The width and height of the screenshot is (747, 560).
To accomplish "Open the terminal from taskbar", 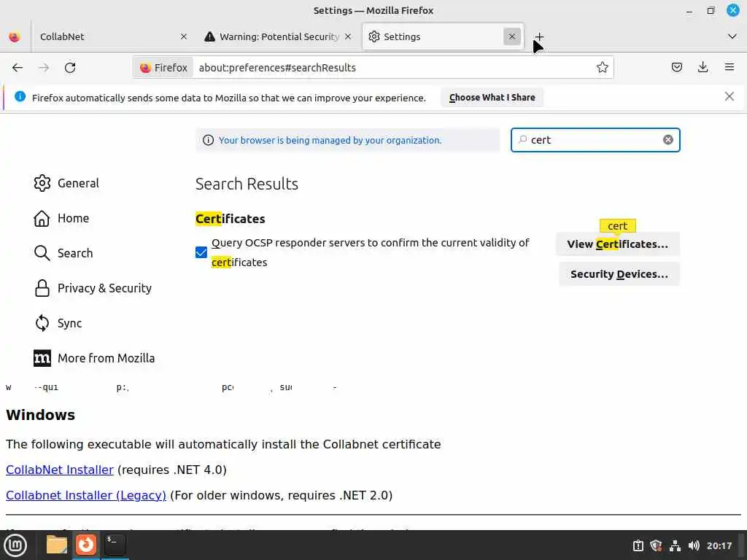I will click(x=115, y=545).
